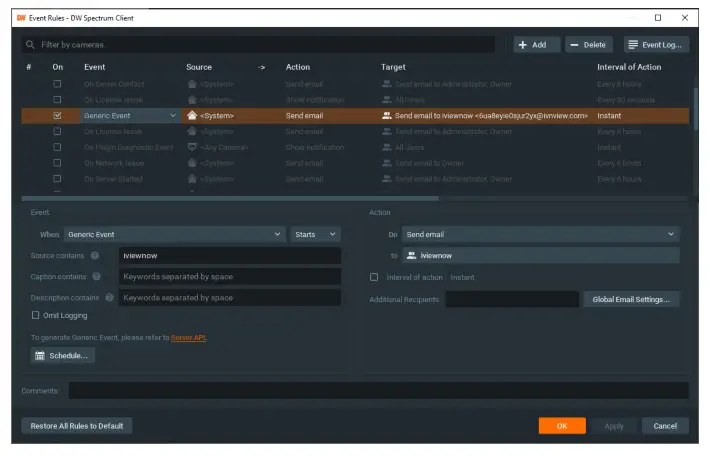Click the Description contains help icon

[x=109, y=298]
